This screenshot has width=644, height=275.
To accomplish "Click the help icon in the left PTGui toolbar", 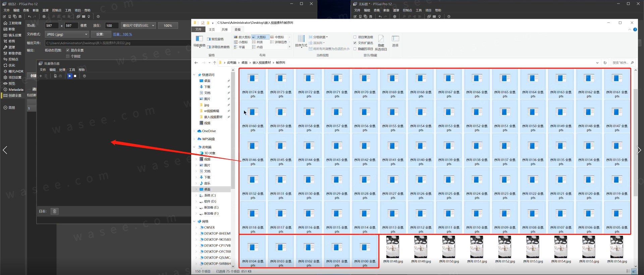I will (98, 16).
